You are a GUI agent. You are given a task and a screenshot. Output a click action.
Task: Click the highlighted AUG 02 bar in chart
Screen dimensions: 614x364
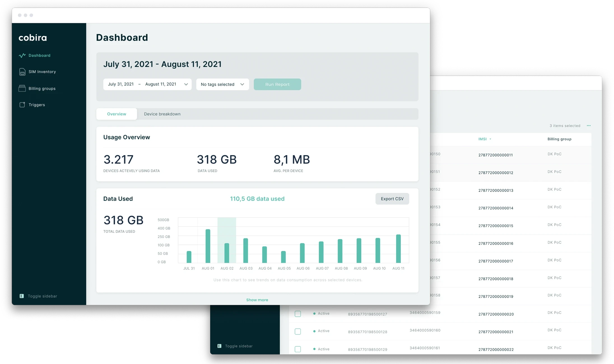227,253
